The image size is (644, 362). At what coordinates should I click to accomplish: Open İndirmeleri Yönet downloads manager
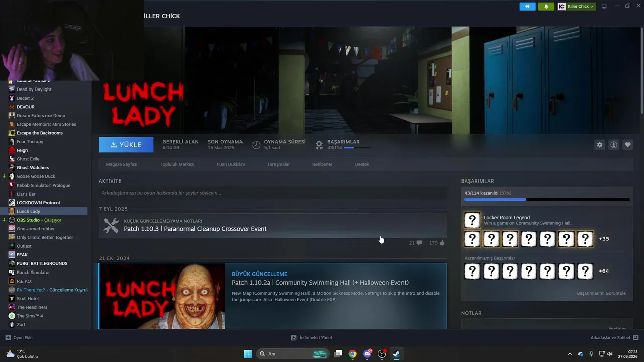(x=311, y=338)
